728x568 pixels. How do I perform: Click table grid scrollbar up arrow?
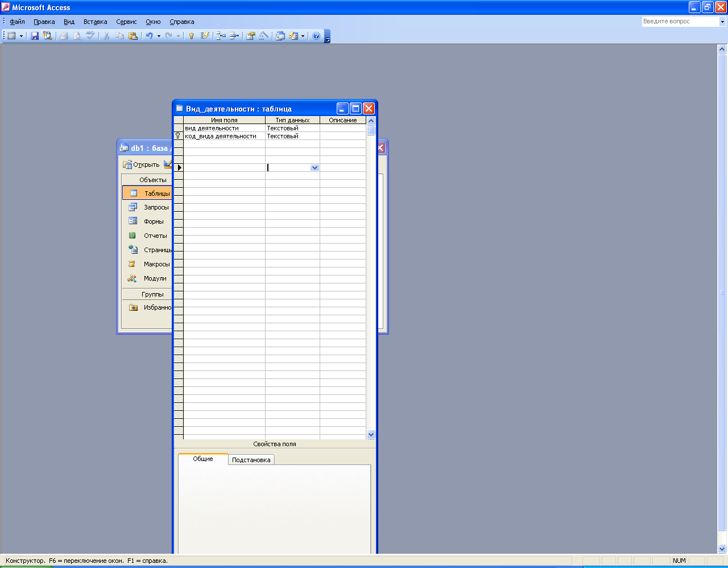coord(371,121)
